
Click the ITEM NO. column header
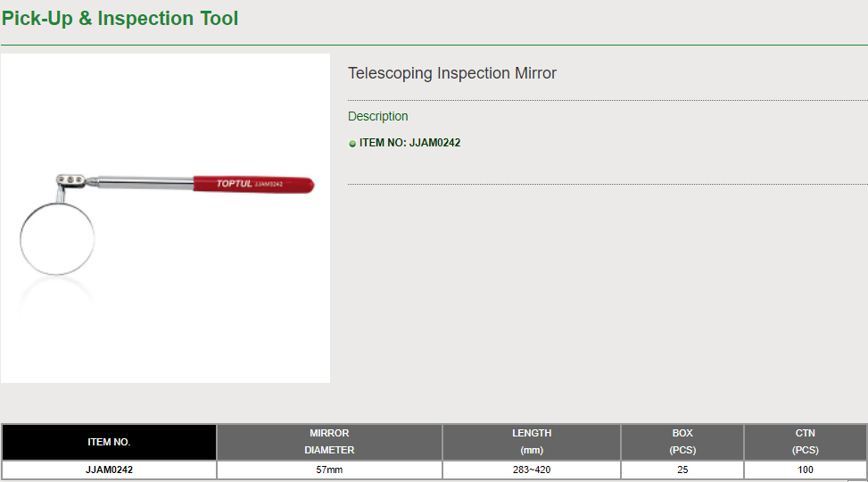tap(109, 442)
